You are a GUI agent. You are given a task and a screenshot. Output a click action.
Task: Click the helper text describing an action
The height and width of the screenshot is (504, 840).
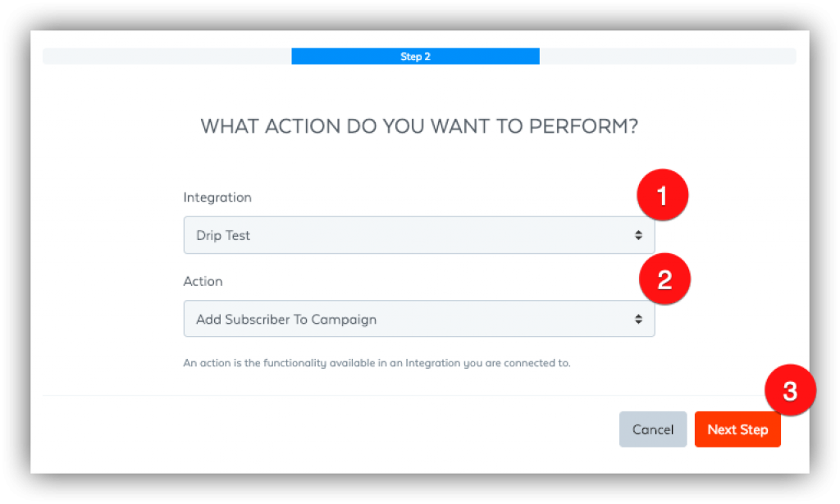[x=377, y=362]
